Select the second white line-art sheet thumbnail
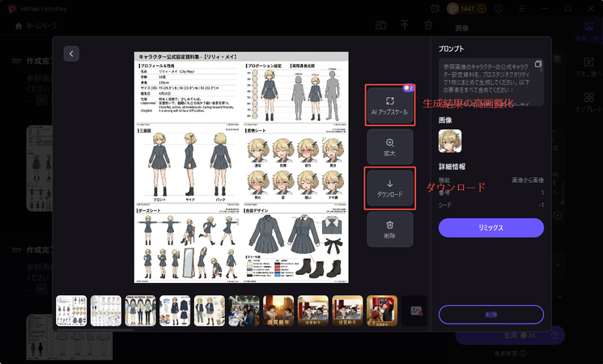603x364 pixels. pyautogui.click(x=106, y=311)
